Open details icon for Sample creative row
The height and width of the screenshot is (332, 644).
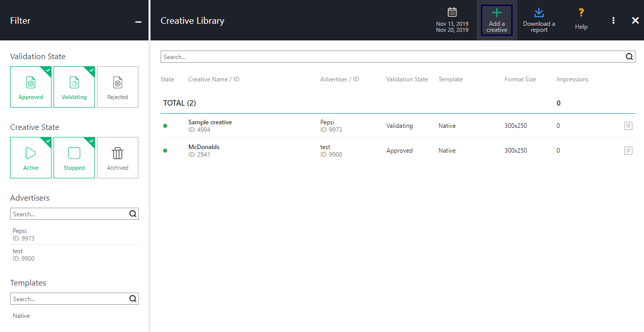tap(628, 126)
